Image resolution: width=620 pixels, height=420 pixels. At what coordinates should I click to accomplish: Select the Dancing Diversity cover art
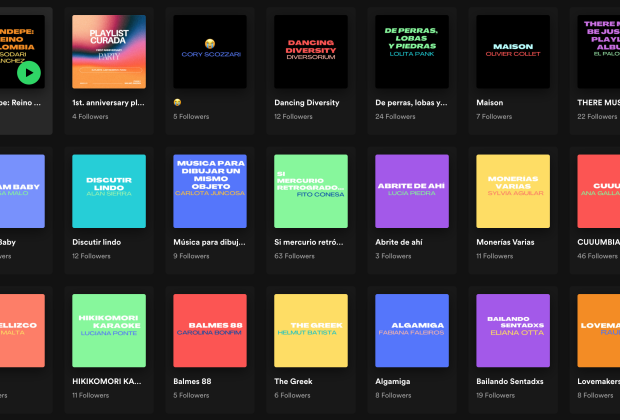(x=311, y=51)
